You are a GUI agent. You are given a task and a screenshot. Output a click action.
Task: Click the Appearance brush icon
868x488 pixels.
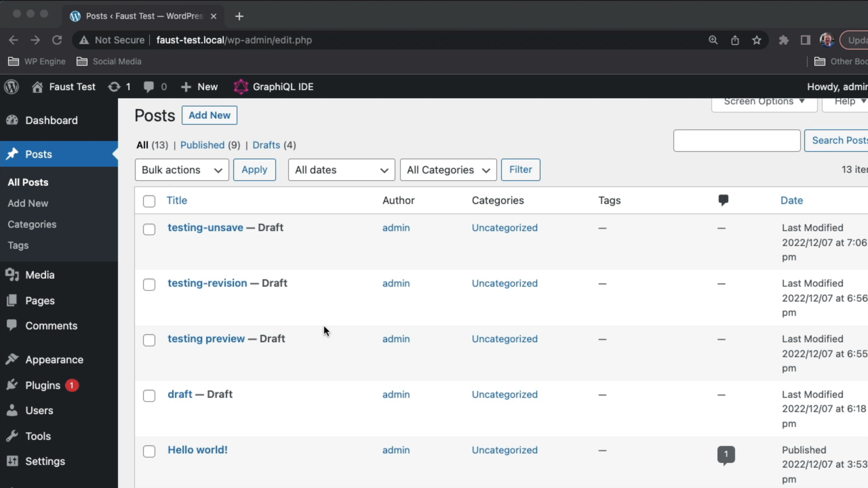point(12,359)
